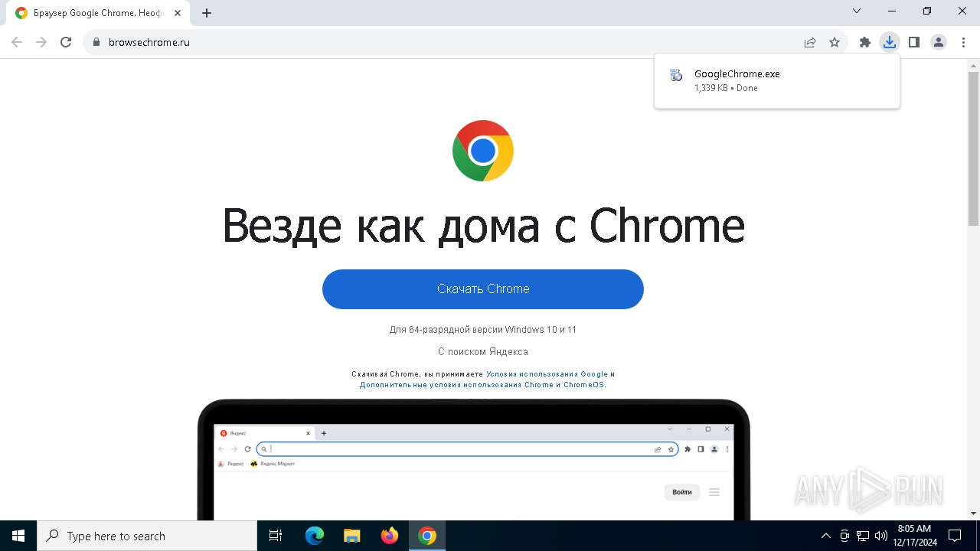This screenshot has width=980, height=551.
Task: Click the Chrome taskbar icon
Action: click(x=427, y=536)
